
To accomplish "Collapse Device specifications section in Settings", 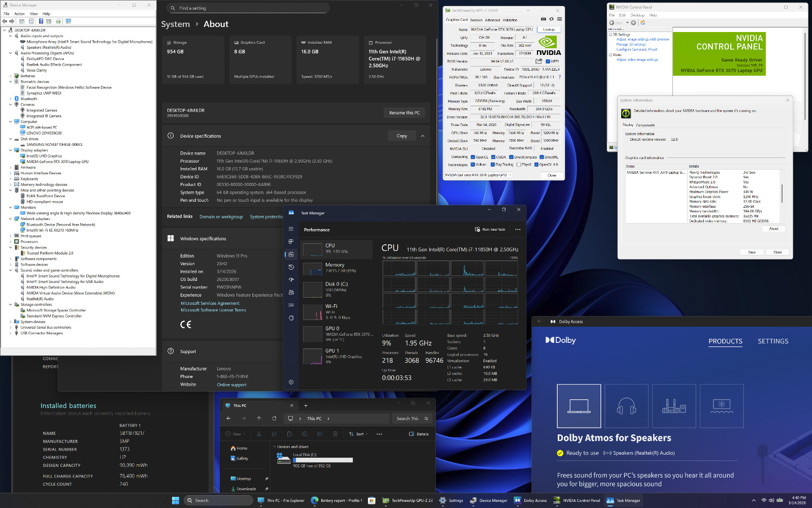I will pos(422,136).
